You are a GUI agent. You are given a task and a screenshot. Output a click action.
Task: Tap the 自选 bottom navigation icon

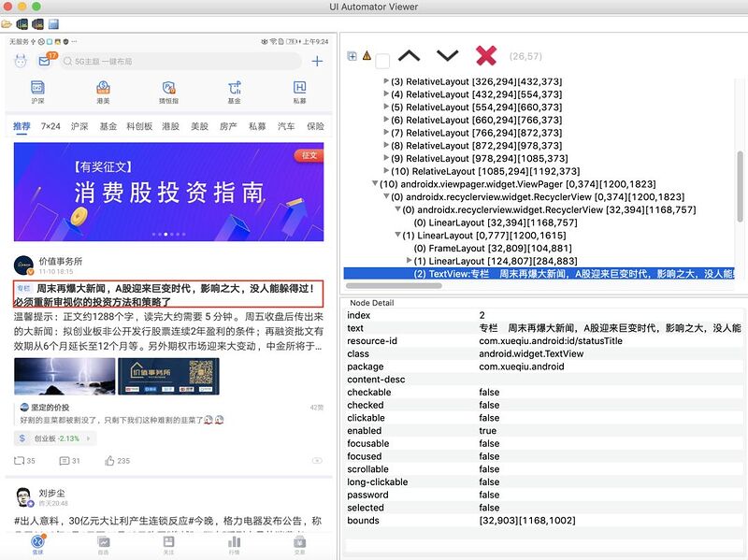(103, 544)
